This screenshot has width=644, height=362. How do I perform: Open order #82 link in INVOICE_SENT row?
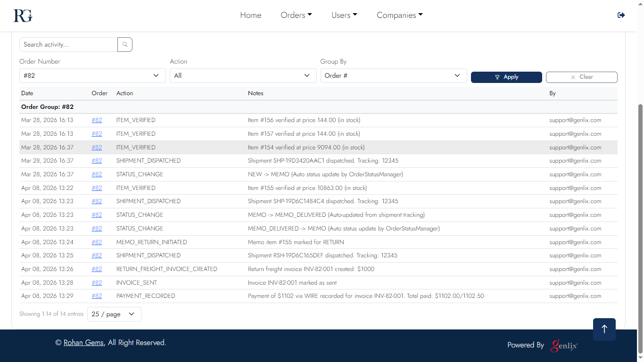(97, 283)
